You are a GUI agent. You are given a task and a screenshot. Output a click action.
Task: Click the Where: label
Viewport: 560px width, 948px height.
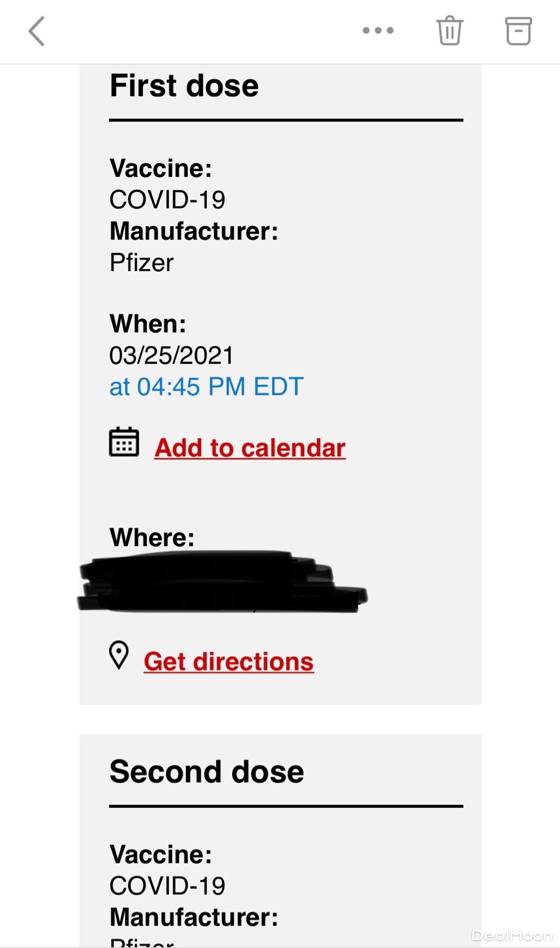[x=152, y=537]
